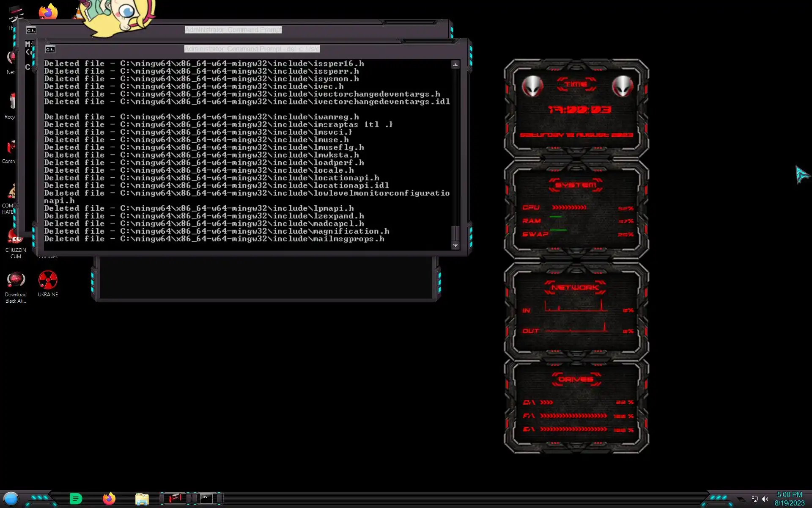Click the blue Start orb button
This screenshot has height=508, width=812.
pos(11,499)
